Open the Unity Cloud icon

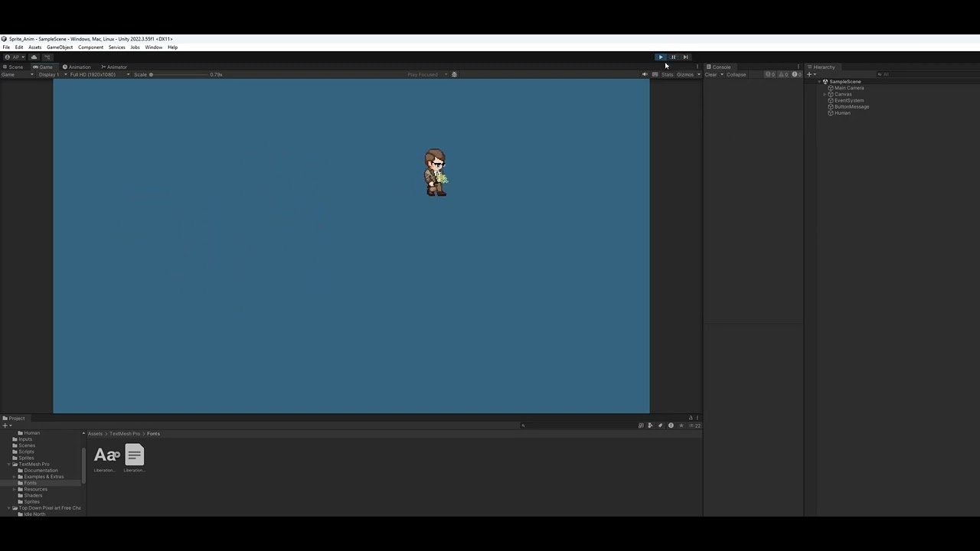(x=34, y=57)
